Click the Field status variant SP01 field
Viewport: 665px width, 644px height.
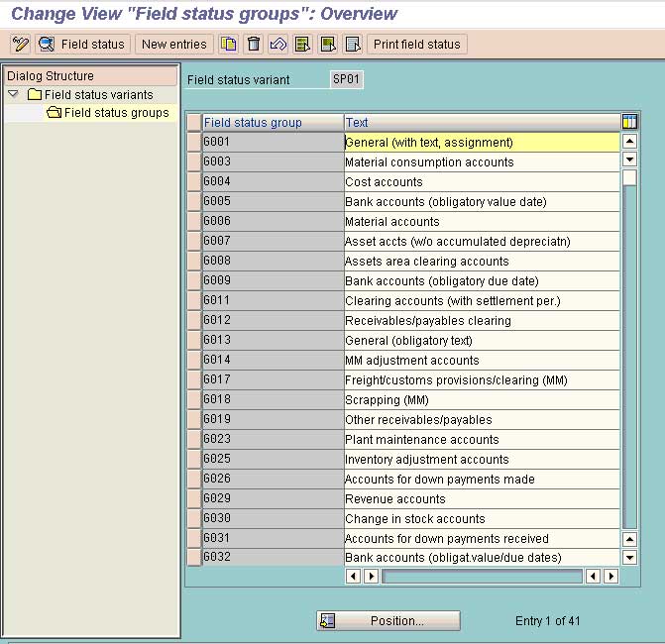(347, 79)
